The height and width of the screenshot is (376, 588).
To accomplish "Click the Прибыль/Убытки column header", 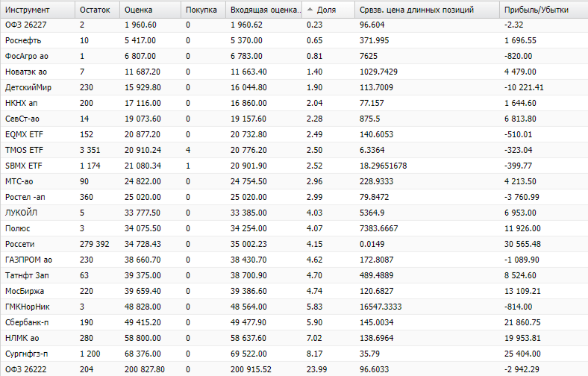I will point(543,10).
